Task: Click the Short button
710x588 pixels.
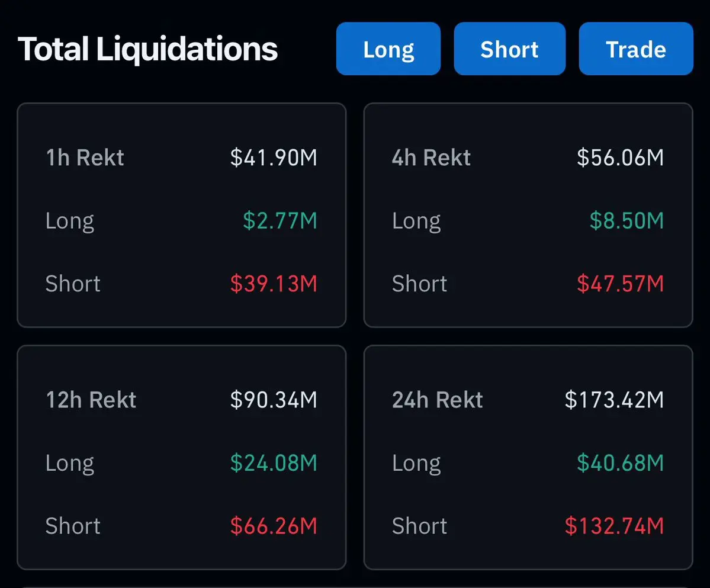Action: 509,49
